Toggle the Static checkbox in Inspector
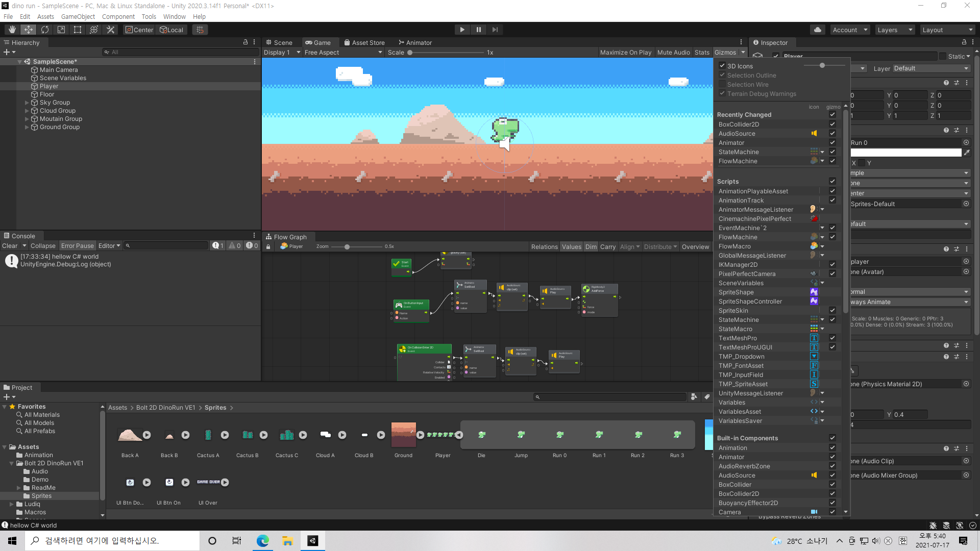Viewport: 980px width, 551px height. (943, 57)
